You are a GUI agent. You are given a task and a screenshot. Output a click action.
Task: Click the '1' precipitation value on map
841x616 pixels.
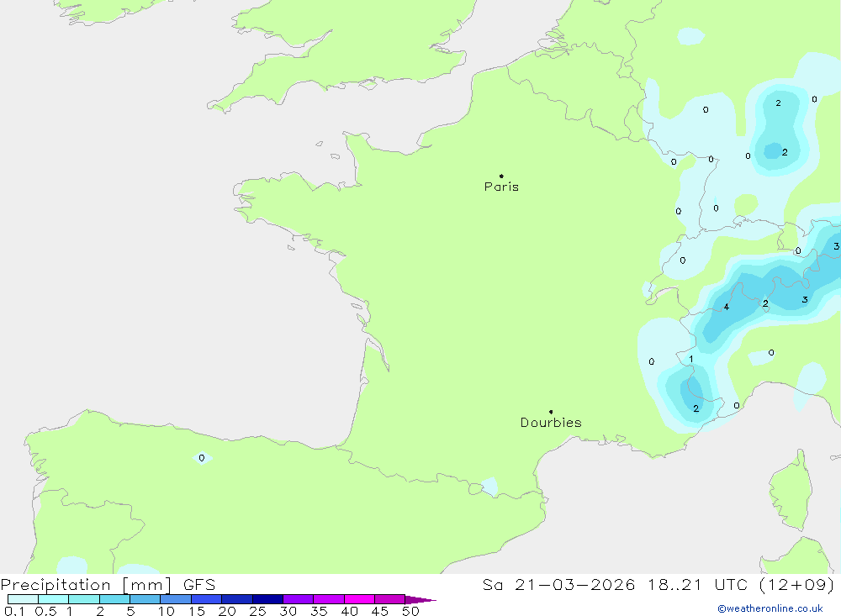point(690,359)
